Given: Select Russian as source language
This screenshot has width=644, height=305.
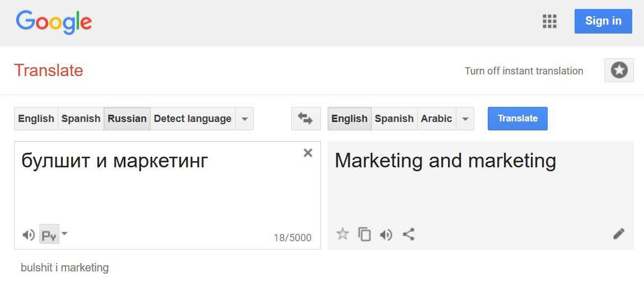Looking at the screenshot, I should 127,119.
